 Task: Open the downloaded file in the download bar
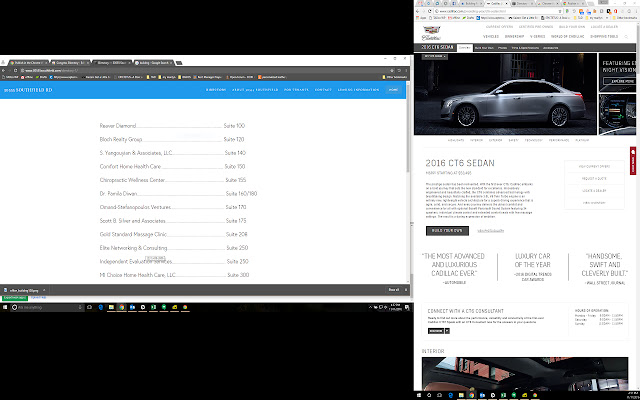[x=23, y=290]
